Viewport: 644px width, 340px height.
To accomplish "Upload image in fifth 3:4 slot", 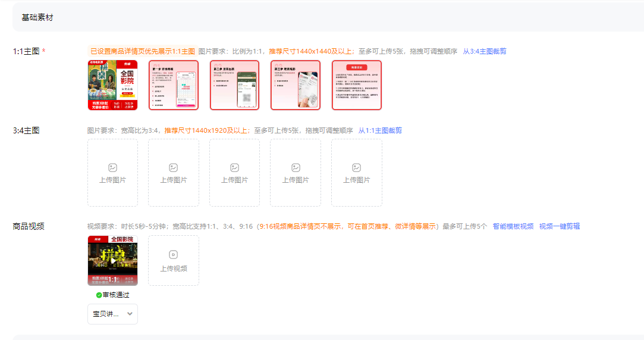I will point(357,173).
